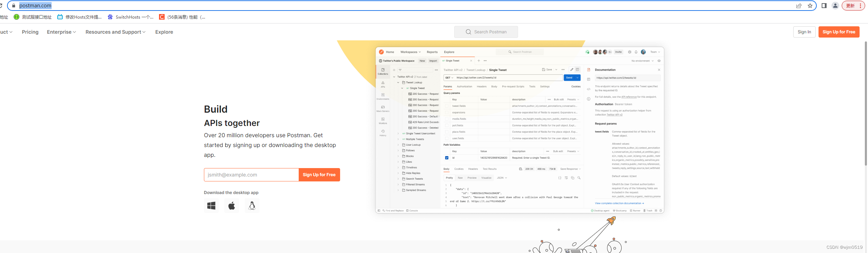This screenshot has width=868, height=253.
Task: Open the browser three-dot menu
Action: [860, 6]
